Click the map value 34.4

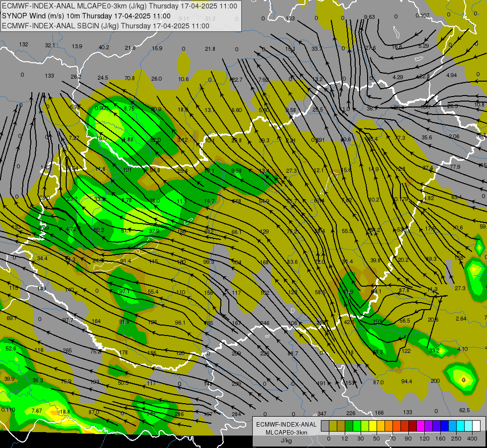pyautogui.click(x=42, y=258)
